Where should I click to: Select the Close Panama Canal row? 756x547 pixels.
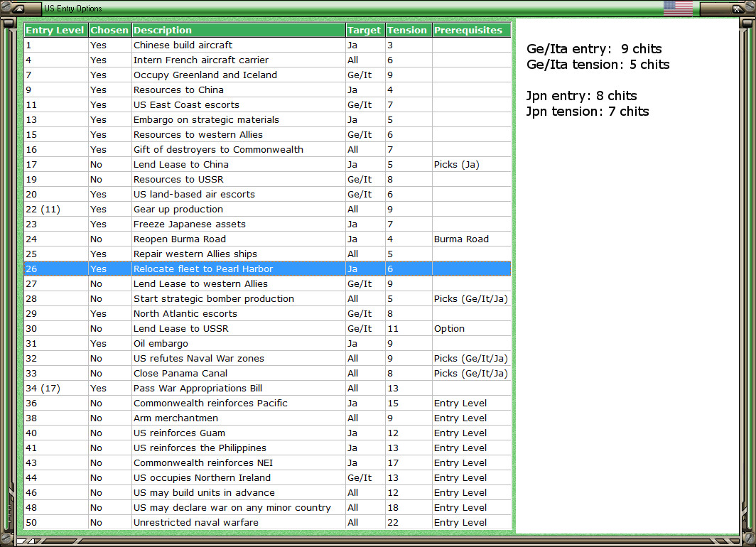coord(268,374)
